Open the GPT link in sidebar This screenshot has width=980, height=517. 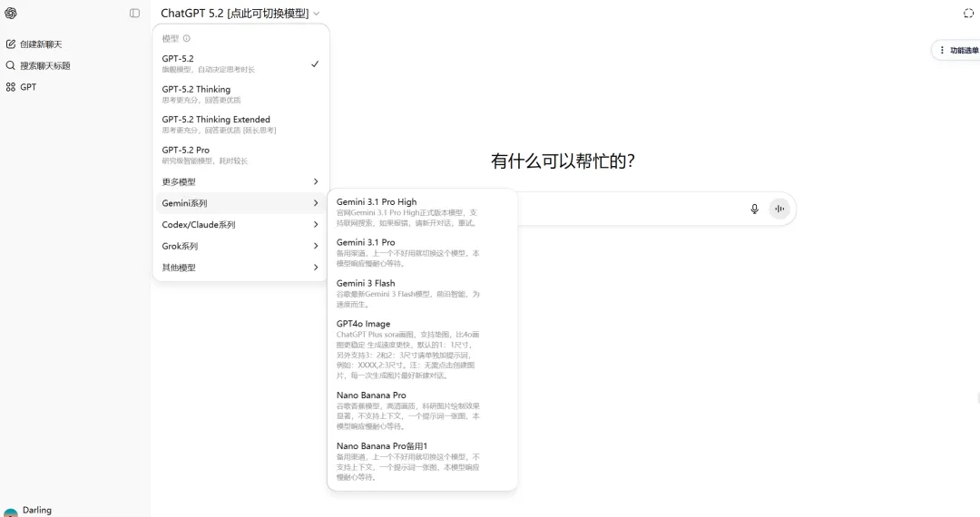[28, 87]
